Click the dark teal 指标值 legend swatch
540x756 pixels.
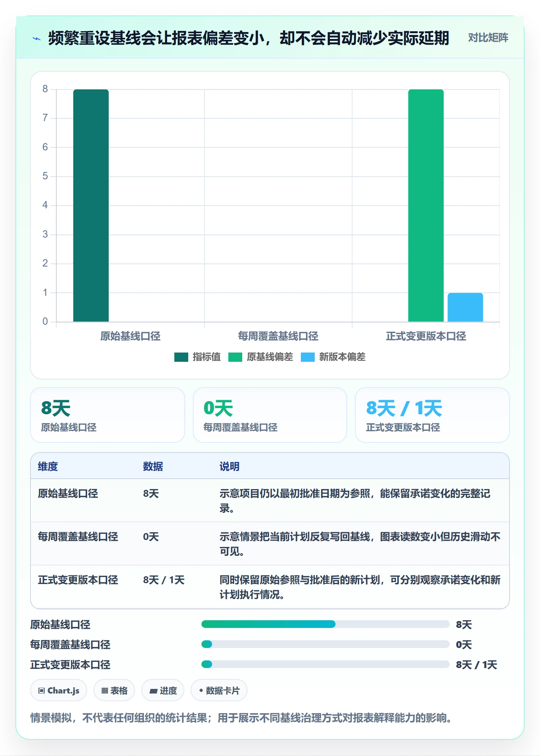click(181, 357)
